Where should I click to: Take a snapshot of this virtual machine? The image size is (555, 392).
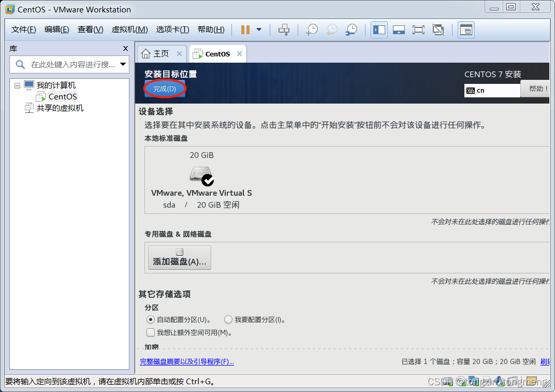(312, 30)
